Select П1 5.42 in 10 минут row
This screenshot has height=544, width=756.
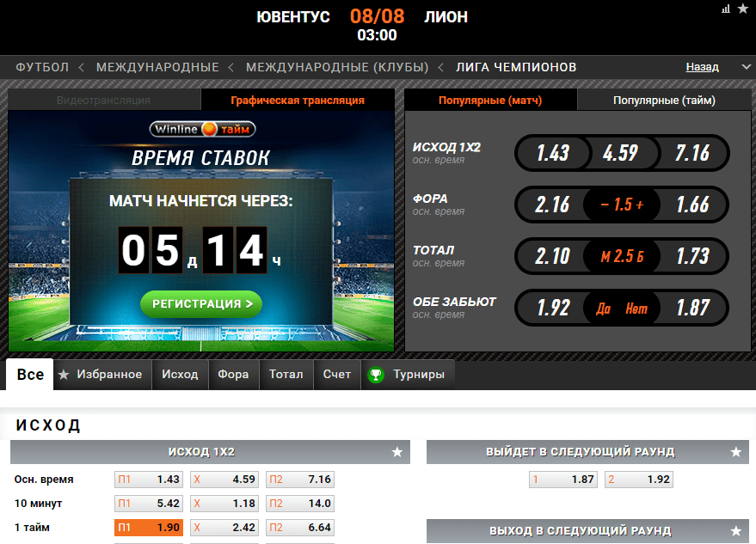(149, 504)
